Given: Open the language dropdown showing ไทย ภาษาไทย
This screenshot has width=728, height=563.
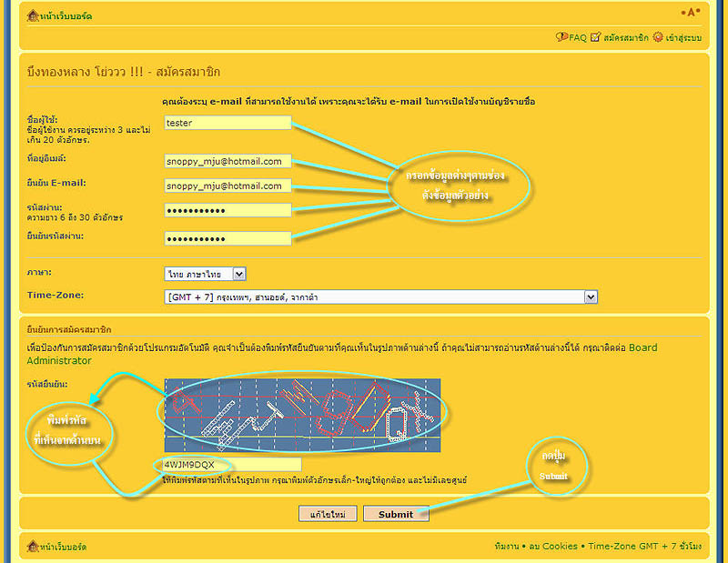Looking at the screenshot, I should pyautogui.click(x=205, y=274).
